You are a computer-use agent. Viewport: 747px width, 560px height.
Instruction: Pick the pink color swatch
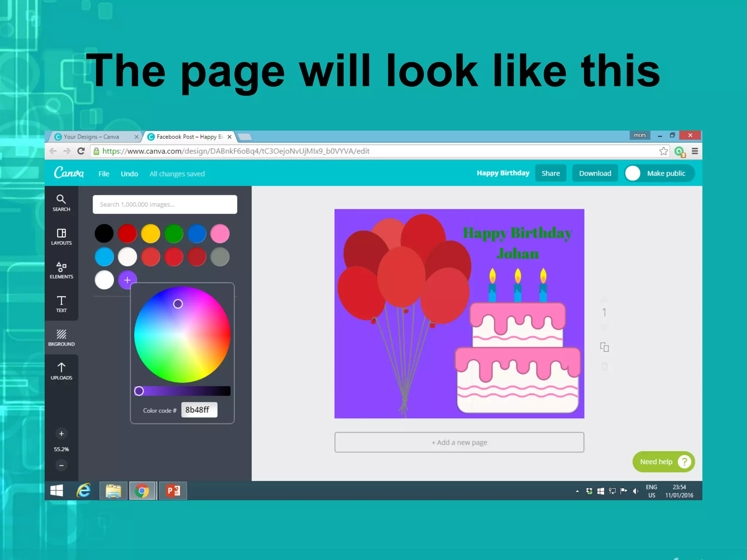[x=220, y=233]
